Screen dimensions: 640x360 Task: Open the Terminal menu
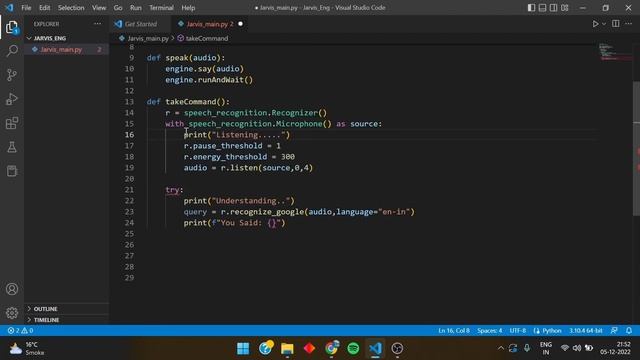pyautogui.click(x=161, y=8)
